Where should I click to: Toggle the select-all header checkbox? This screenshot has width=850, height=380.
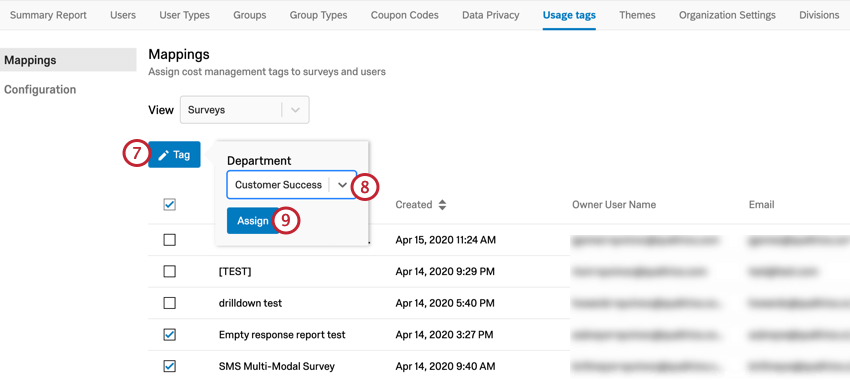[170, 205]
